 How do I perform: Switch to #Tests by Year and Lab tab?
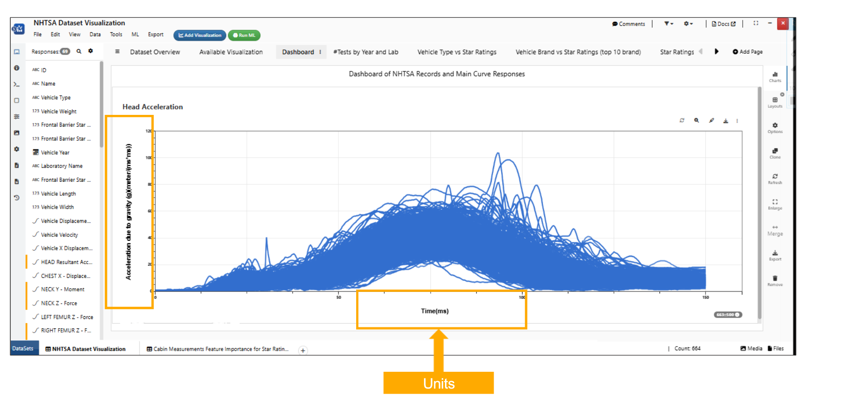point(366,52)
